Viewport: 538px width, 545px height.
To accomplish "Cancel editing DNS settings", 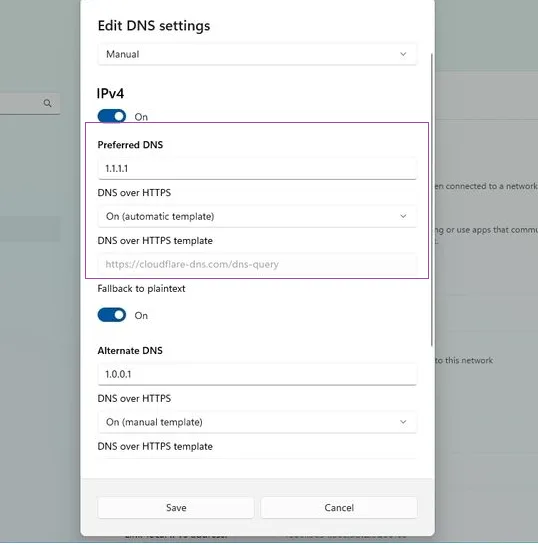I will (339, 507).
